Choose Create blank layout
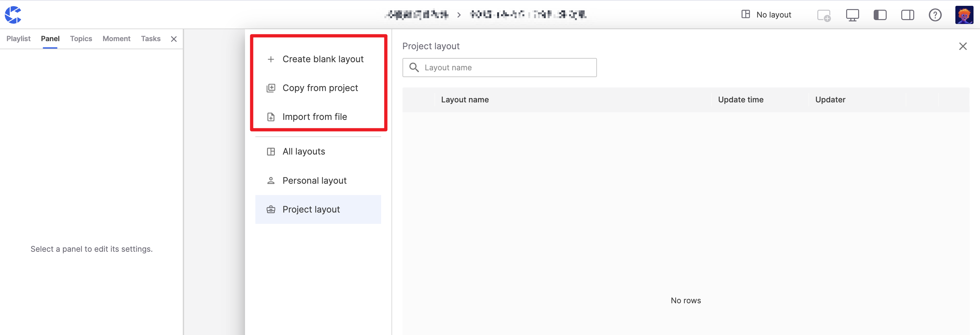 pyautogui.click(x=322, y=59)
